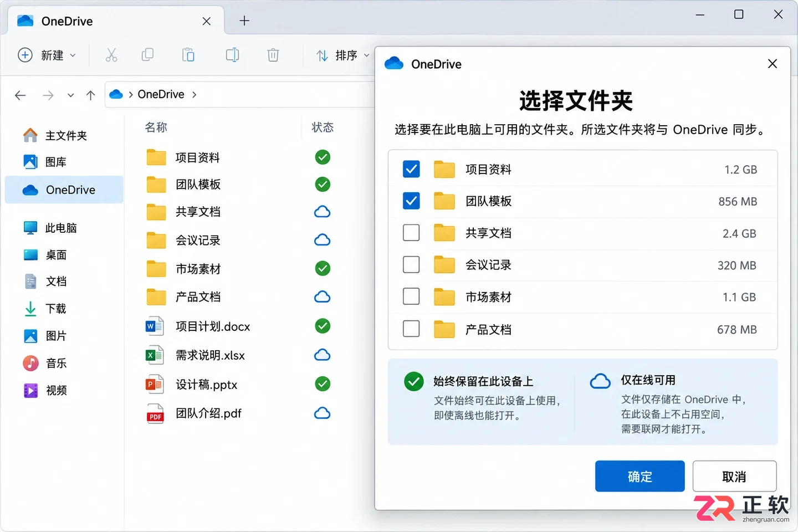Select 市场素材 folder in the file list
Viewport: 798px width, 532px height.
pos(198,269)
